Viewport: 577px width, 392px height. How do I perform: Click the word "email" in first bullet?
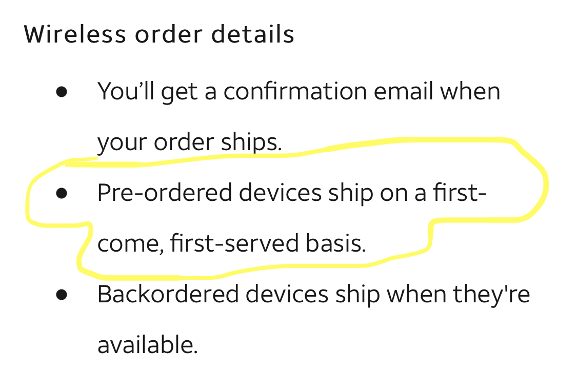pyautogui.click(x=403, y=91)
